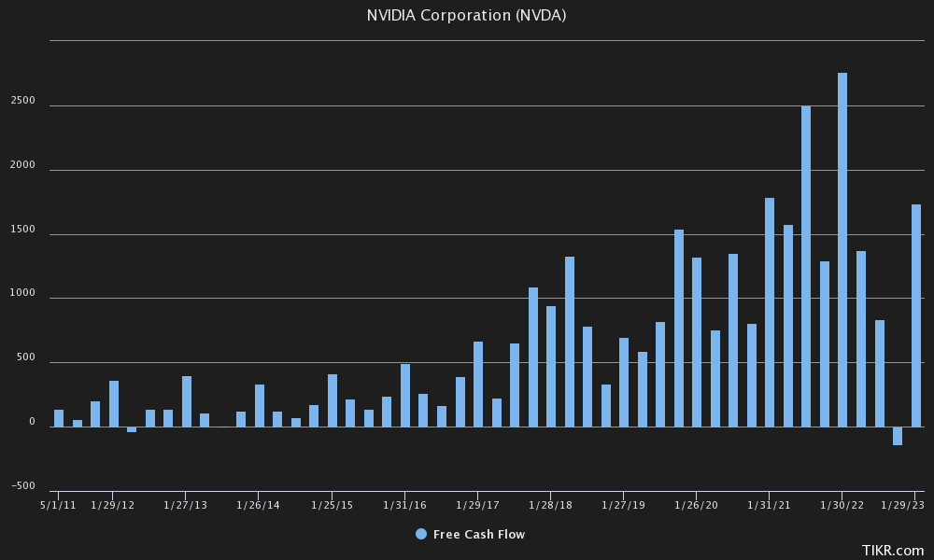The width and height of the screenshot is (934, 560).
Task: Select the last bar at 1/29/23
Action: 916,315
